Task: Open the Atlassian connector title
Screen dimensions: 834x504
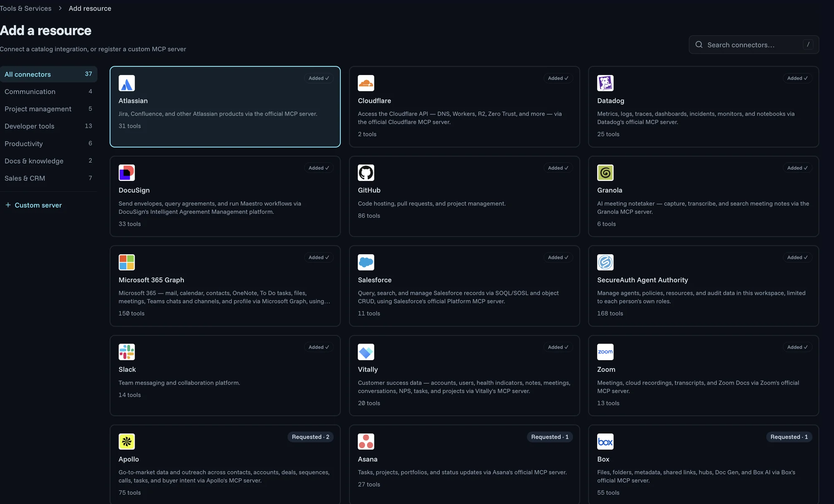Action: click(133, 100)
